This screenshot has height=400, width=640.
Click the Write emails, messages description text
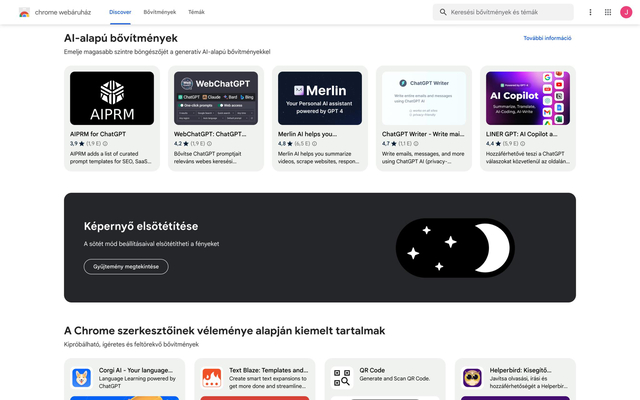click(423, 158)
